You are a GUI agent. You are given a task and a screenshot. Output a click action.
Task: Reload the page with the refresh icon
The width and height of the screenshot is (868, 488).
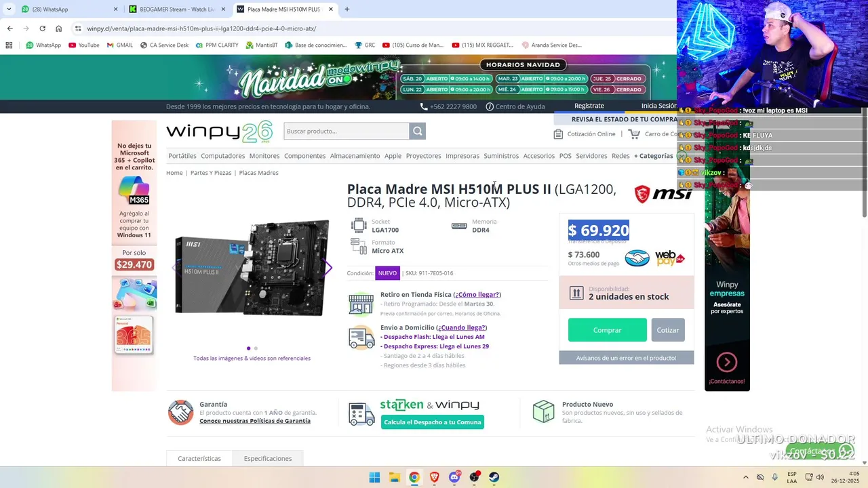[x=42, y=28]
